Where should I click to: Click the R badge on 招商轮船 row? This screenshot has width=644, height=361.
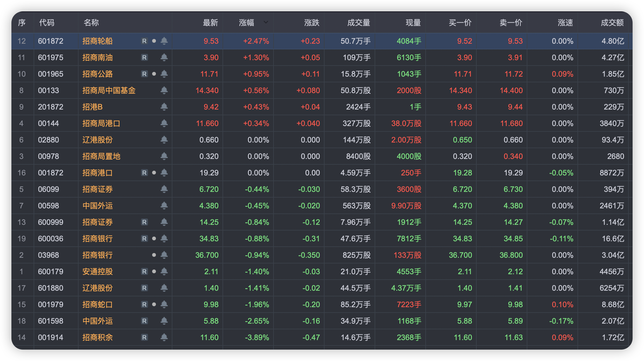[145, 41]
